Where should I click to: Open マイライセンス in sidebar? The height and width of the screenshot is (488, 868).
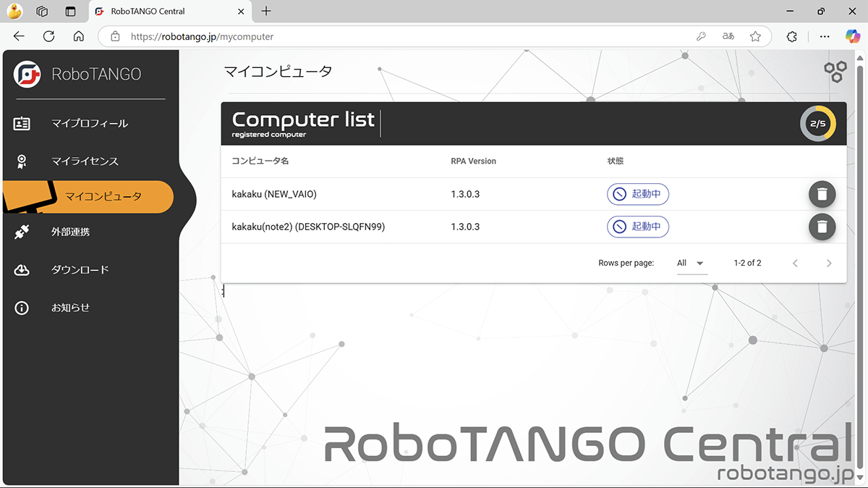click(85, 161)
